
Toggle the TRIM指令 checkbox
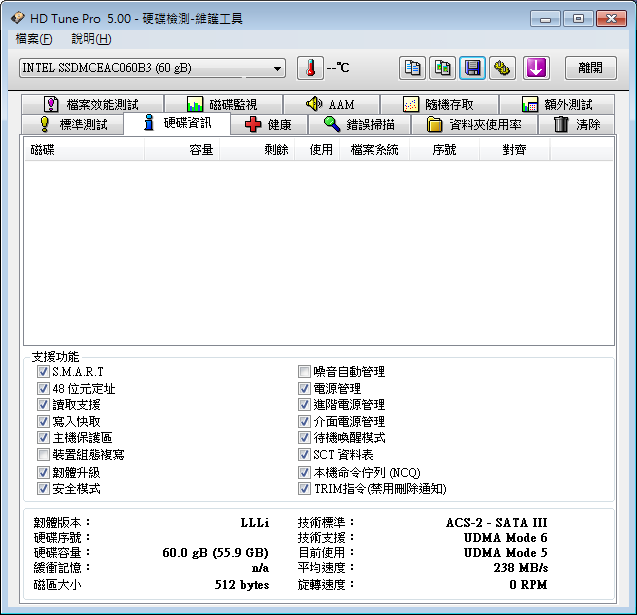(x=305, y=489)
